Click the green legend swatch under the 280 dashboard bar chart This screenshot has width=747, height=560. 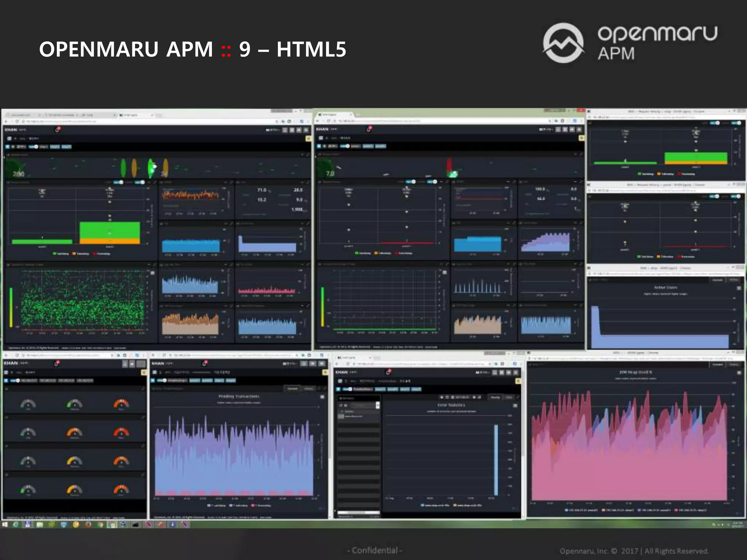pos(55,253)
